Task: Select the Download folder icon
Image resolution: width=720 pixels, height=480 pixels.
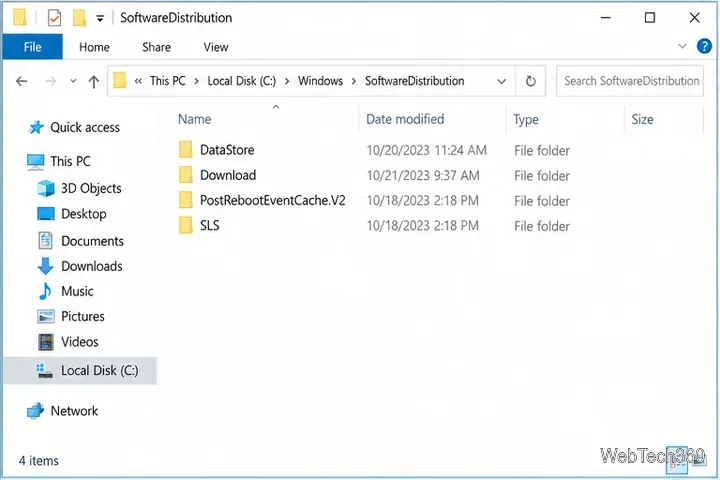Action: click(x=186, y=175)
